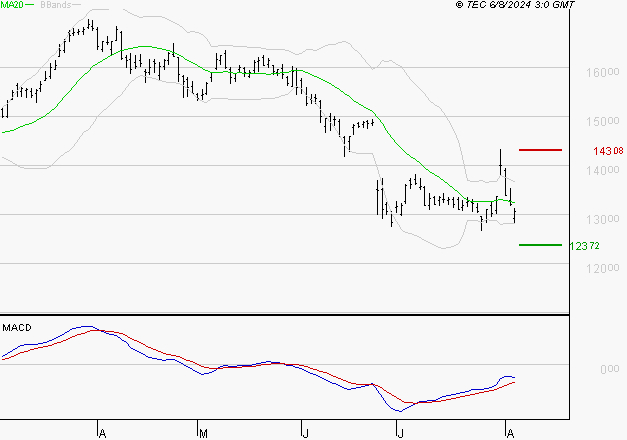Select the 120.00 price axis label
Viewport: 627px width, 440px height.
pos(603,268)
